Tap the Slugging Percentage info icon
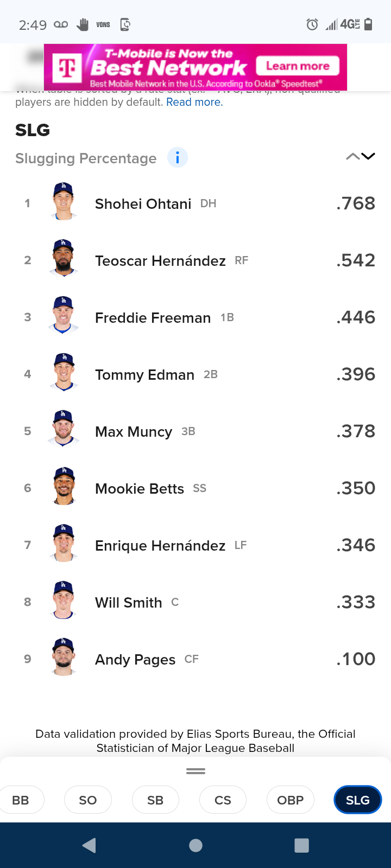The height and width of the screenshot is (868, 391). coord(178,158)
